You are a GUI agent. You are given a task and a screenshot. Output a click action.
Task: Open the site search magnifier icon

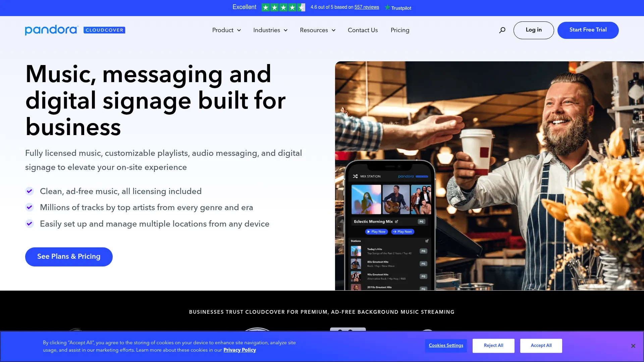coord(502,30)
